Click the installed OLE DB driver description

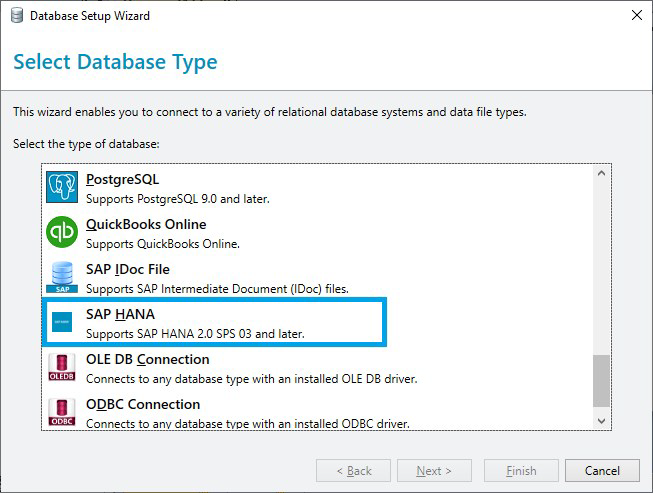click(252, 379)
